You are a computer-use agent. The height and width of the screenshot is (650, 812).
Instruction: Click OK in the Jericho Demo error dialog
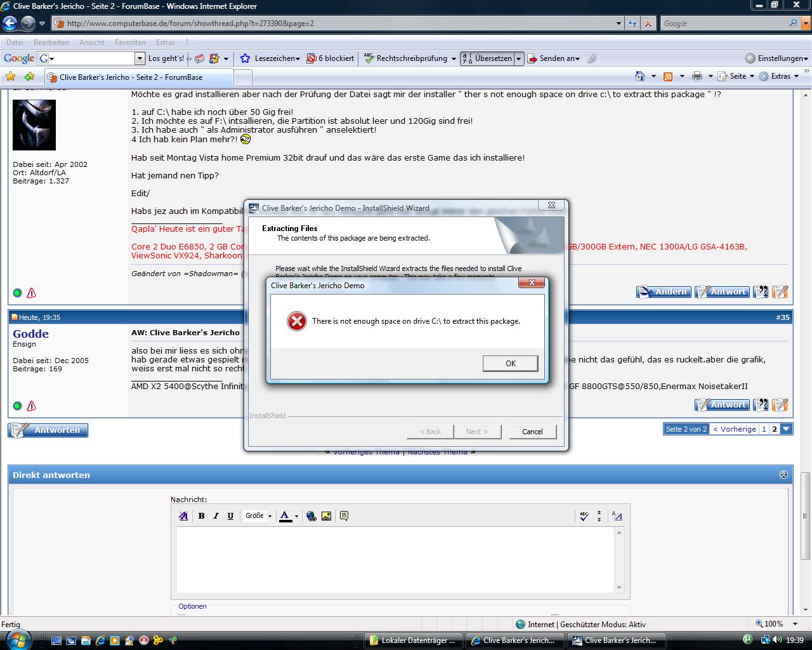(510, 363)
